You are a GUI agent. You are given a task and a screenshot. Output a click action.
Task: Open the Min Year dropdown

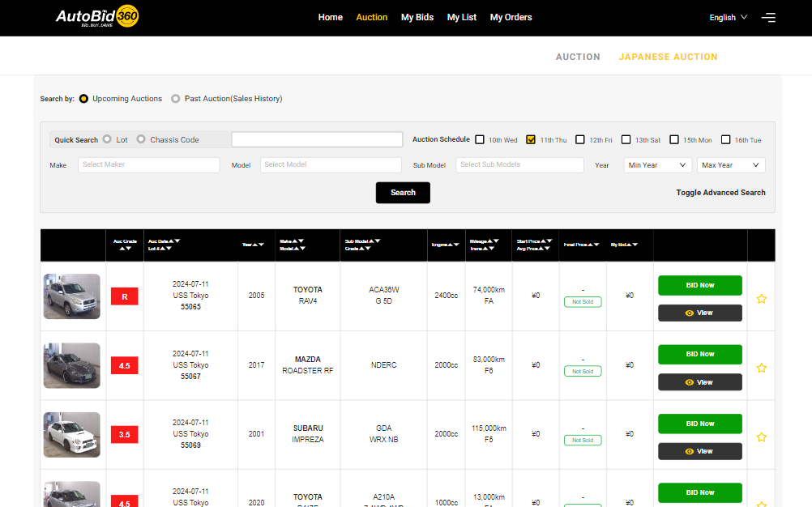click(x=657, y=165)
